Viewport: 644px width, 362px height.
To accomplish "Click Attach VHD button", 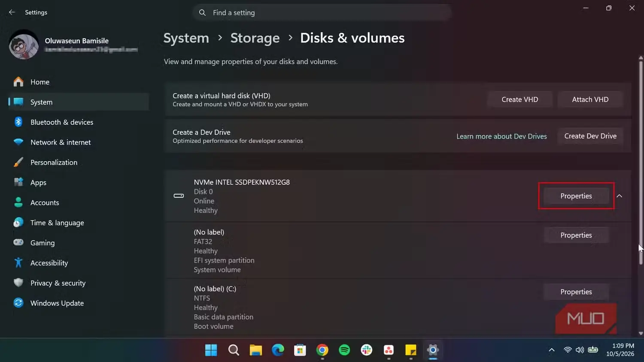I will (x=590, y=100).
